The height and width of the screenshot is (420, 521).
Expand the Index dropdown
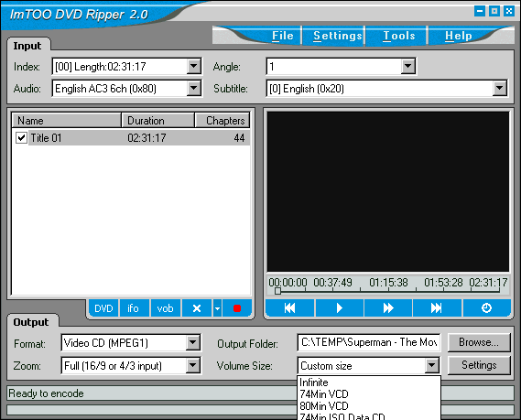pyautogui.click(x=194, y=67)
